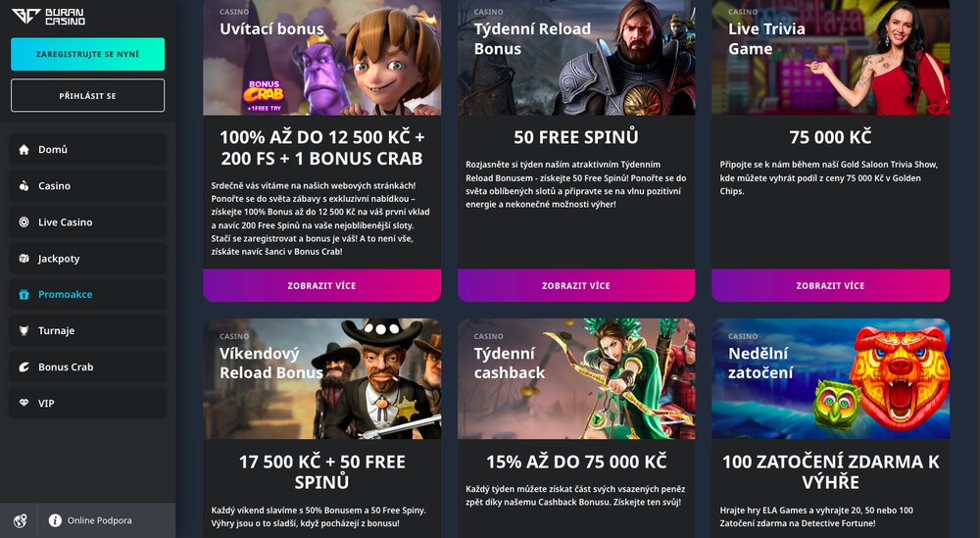The image size is (980, 538).
Task: Click the Bonus Crab claw icon in sidebar
Action: 24,367
